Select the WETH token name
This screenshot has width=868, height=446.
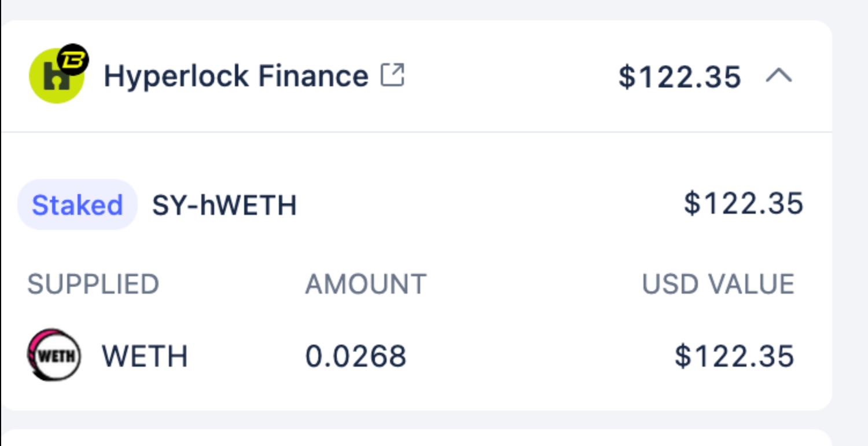[145, 356]
